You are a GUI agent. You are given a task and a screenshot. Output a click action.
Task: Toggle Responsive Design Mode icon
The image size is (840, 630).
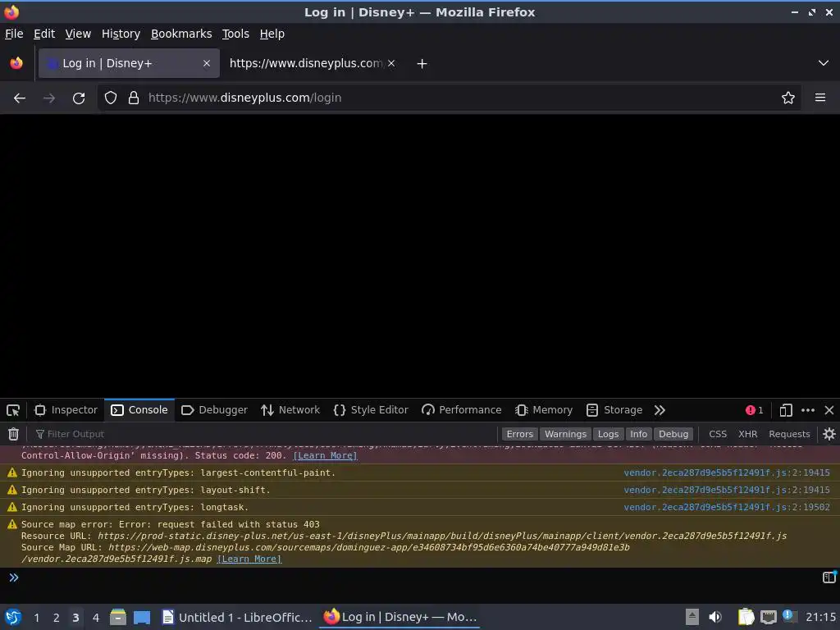click(x=786, y=410)
